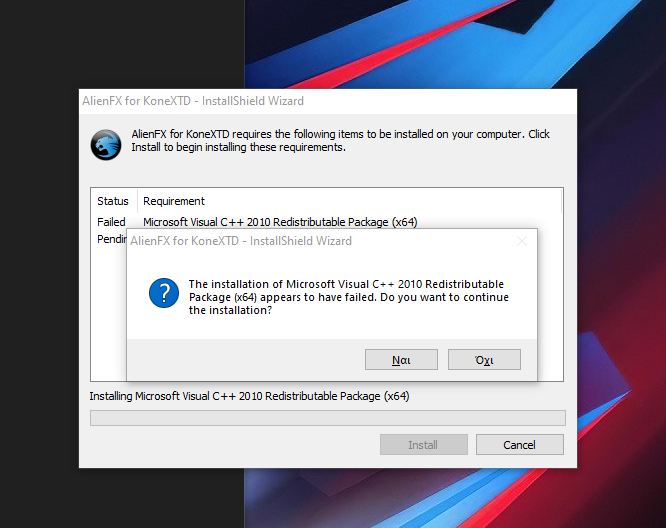The image size is (666, 528).
Task: Click the dialog's failure message text
Action: [348, 297]
